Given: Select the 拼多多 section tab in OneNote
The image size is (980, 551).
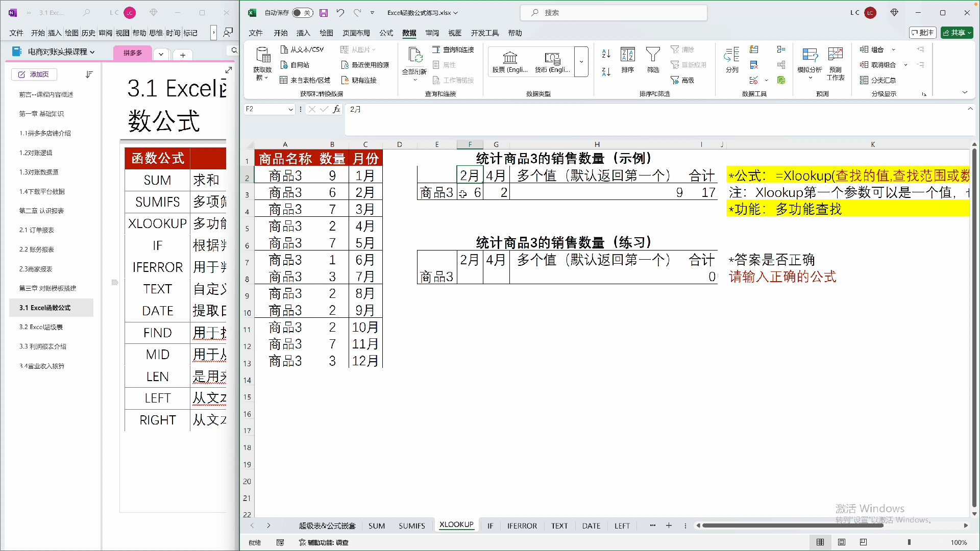Looking at the screenshot, I should coord(133,53).
